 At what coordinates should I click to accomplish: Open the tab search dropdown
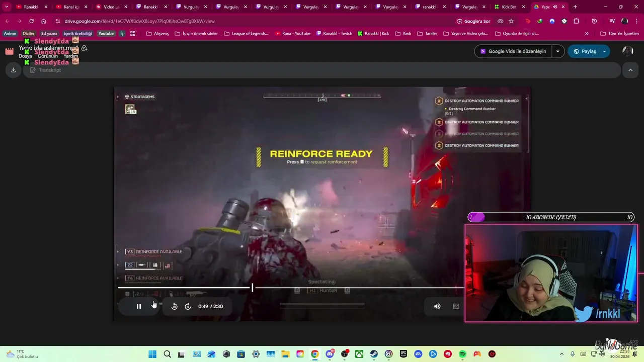click(x=7, y=7)
